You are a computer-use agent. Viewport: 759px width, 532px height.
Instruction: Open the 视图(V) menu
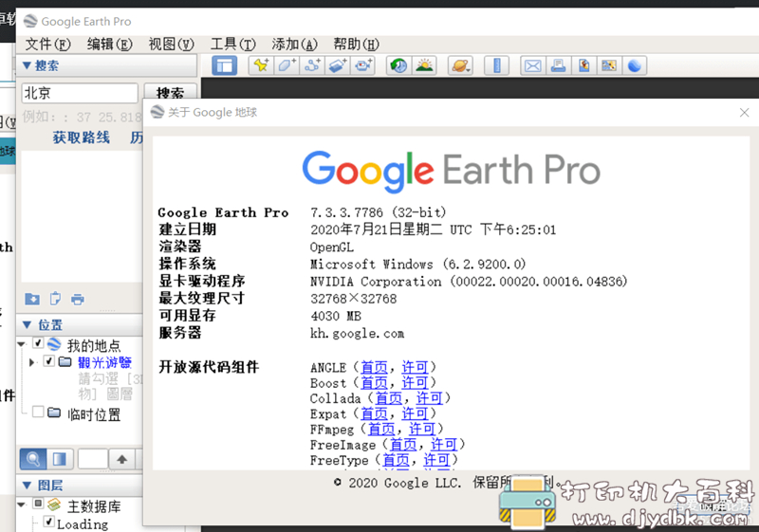[x=172, y=45]
